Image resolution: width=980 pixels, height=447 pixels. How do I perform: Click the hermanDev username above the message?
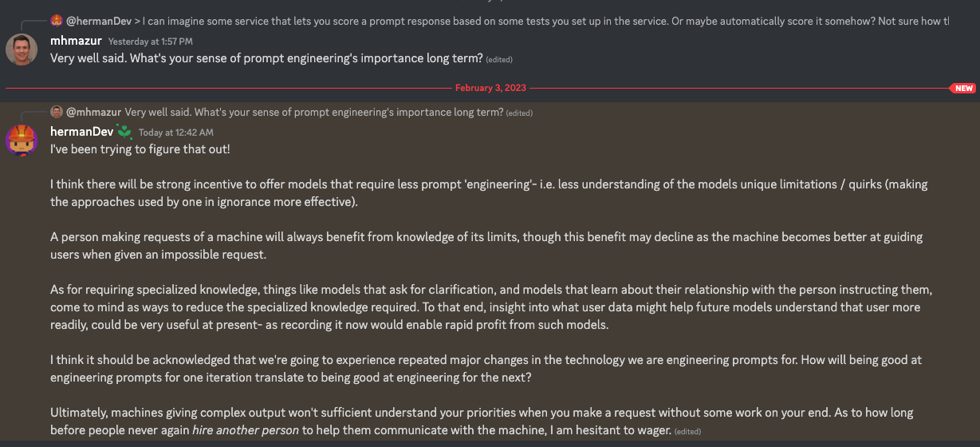click(x=81, y=132)
